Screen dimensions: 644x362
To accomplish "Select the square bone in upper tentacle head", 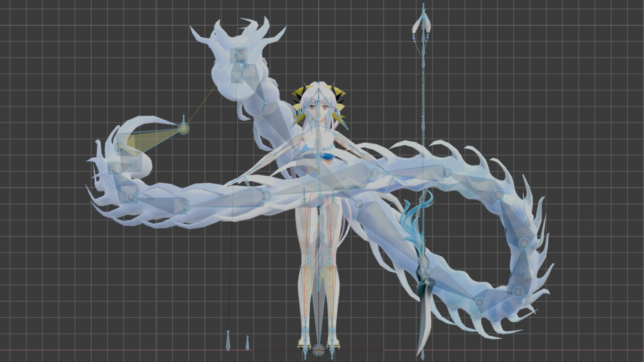I will [238, 54].
